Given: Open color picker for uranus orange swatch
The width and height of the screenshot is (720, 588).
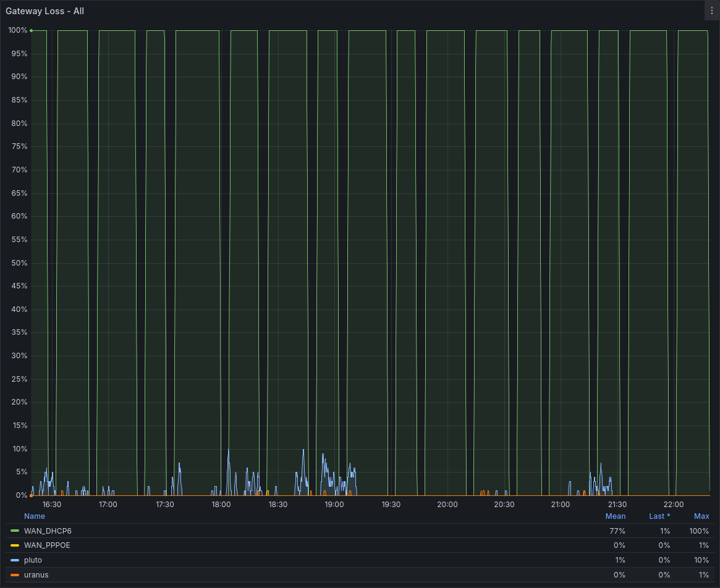Looking at the screenshot, I should tap(15, 574).
